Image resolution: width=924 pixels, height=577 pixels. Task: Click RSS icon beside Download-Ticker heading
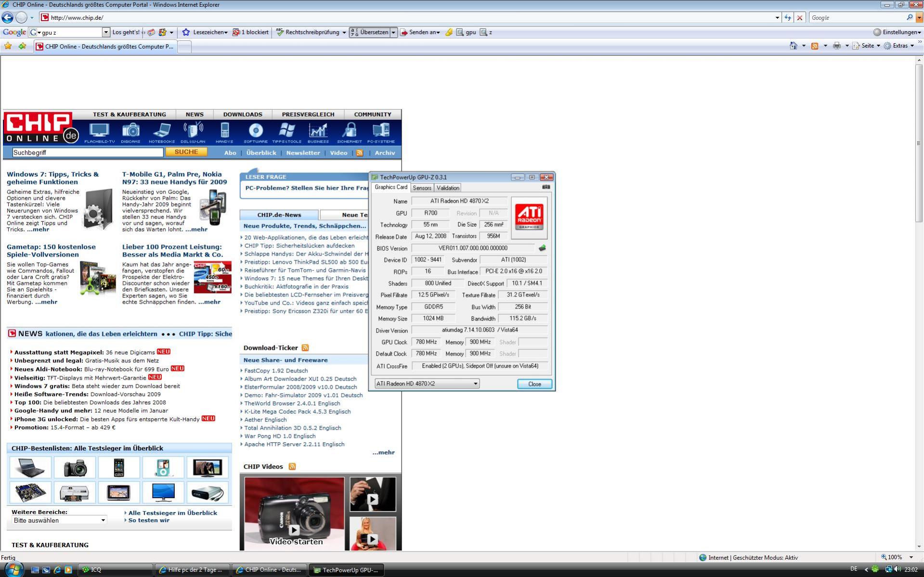305,348
